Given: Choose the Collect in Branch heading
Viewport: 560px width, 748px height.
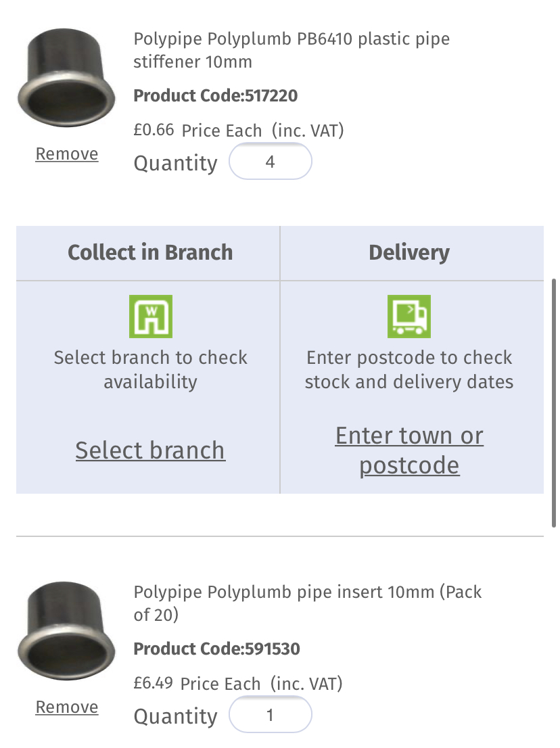Looking at the screenshot, I should click(x=150, y=253).
